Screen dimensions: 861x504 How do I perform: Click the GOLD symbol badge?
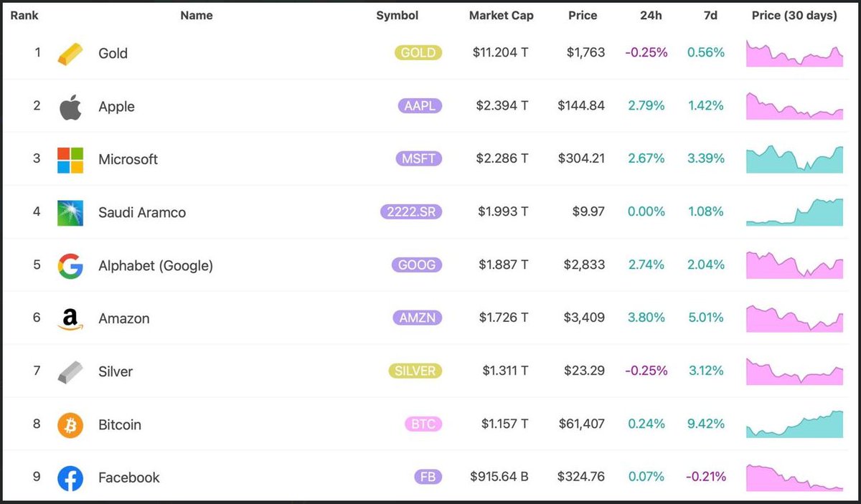click(x=418, y=53)
